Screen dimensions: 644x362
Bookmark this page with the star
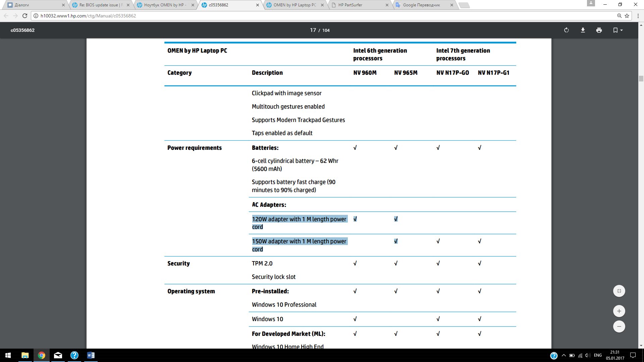[627, 16]
